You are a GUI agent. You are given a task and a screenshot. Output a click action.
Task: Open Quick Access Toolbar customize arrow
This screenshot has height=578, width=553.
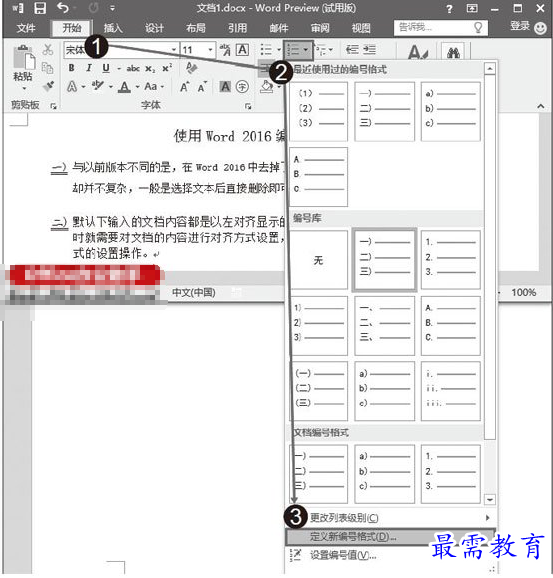[x=112, y=8]
